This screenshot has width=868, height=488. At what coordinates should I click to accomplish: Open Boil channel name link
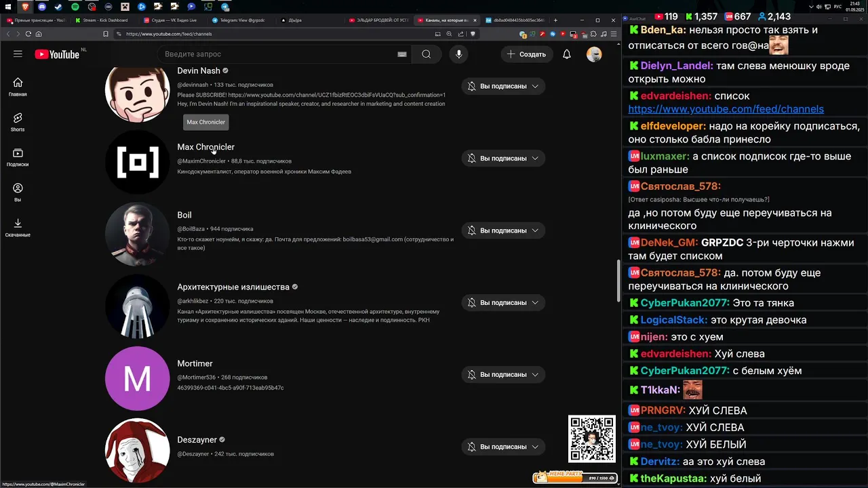(184, 215)
